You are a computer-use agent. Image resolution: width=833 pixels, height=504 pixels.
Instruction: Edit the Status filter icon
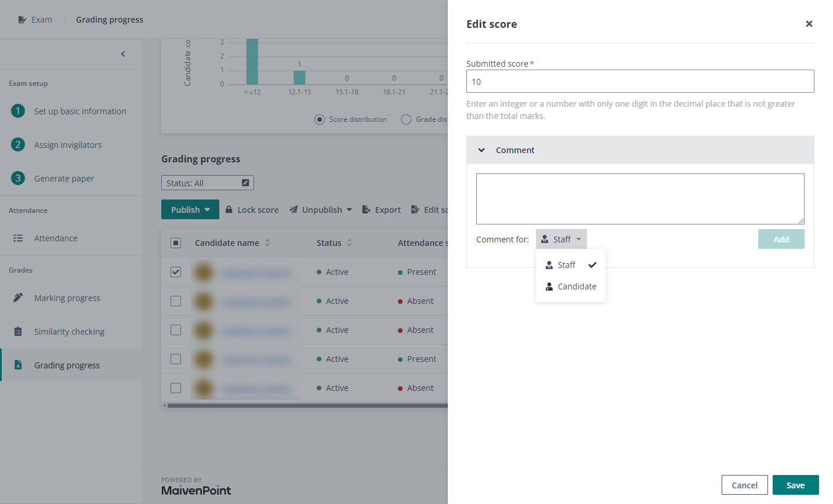pyautogui.click(x=245, y=183)
